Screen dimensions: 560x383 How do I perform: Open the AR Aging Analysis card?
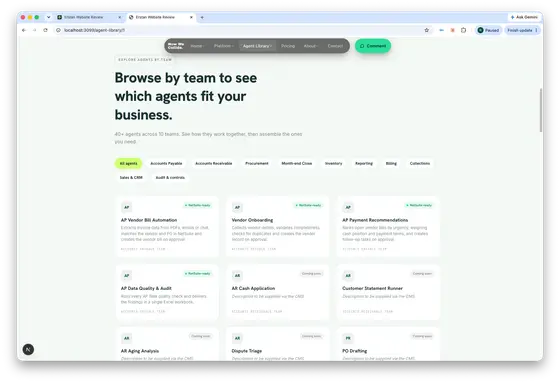pyautogui.click(x=167, y=344)
